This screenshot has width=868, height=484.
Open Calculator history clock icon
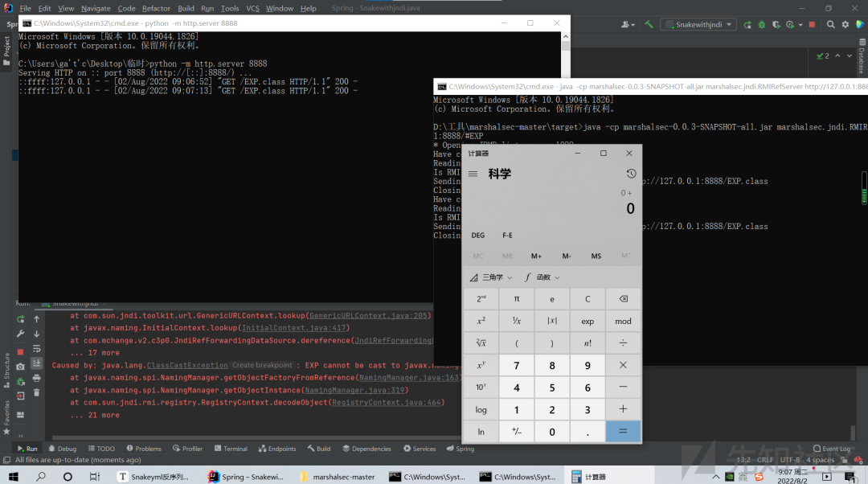coord(631,174)
